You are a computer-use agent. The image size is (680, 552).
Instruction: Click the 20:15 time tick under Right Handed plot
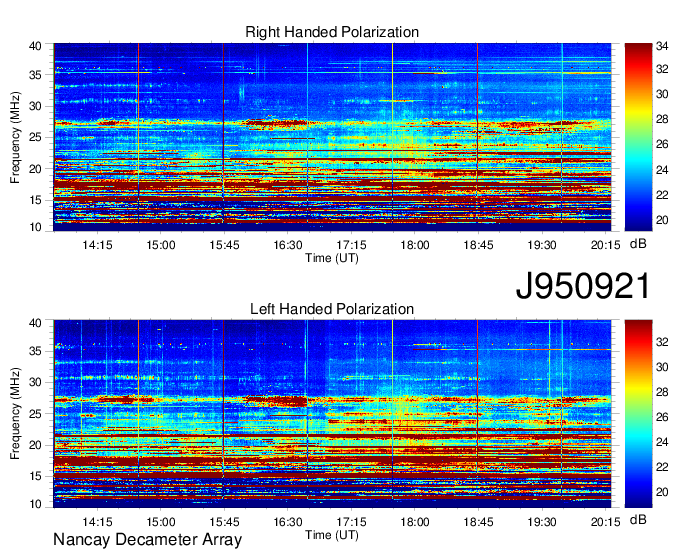605,245
